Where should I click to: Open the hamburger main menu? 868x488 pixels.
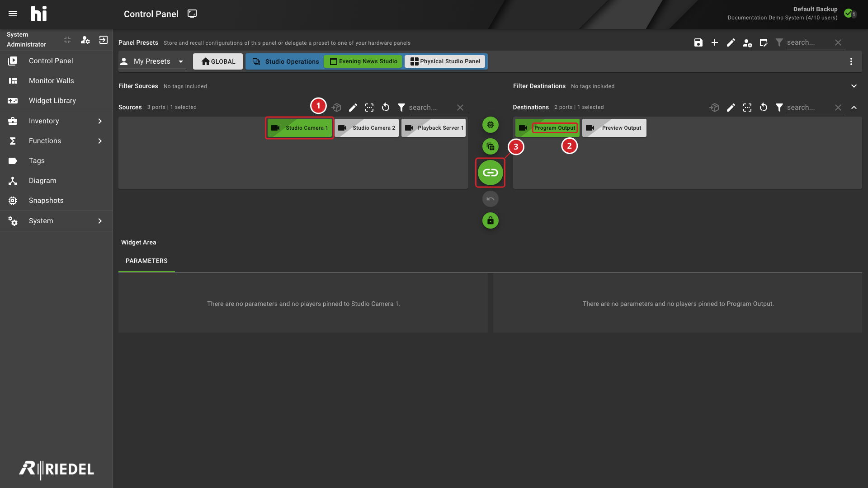[13, 14]
